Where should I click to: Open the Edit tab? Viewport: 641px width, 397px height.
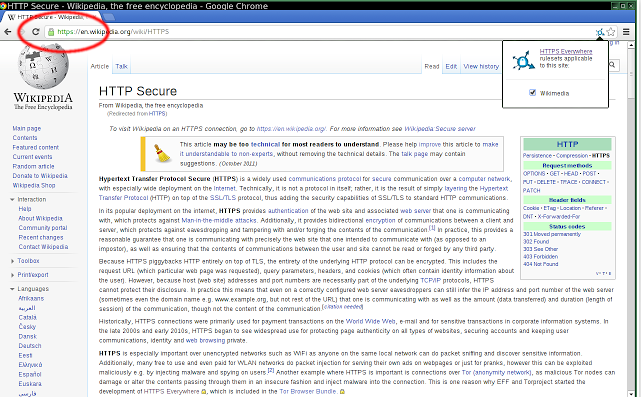pyautogui.click(x=451, y=66)
